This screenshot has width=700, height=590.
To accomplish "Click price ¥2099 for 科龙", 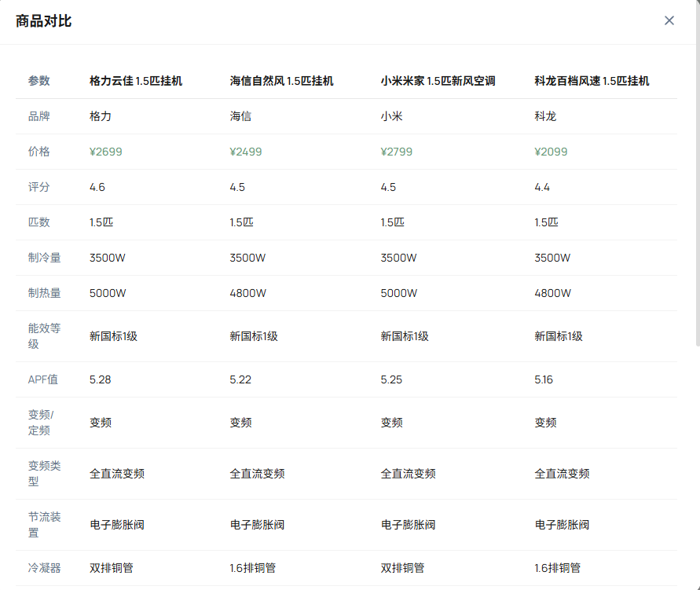I will click(551, 152).
